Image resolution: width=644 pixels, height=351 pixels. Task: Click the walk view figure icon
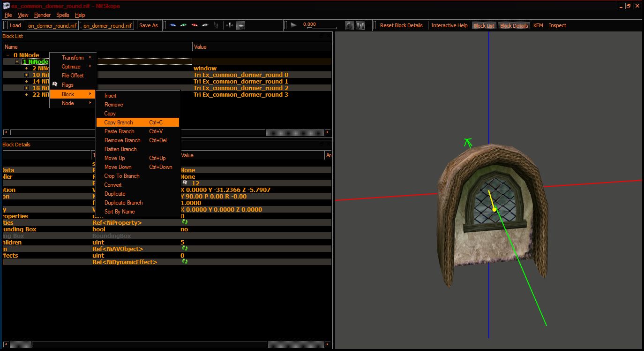(216, 25)
